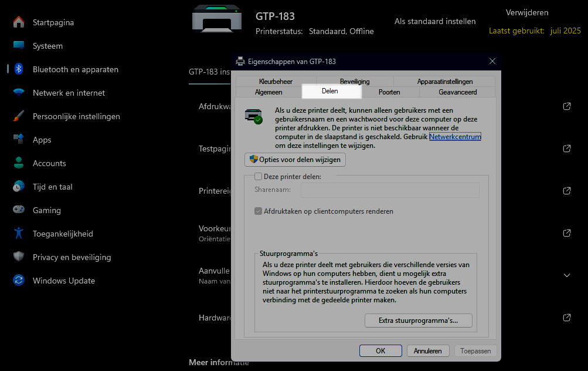
Task: Click the Gaming controller icon
Action: click(x=19, y=210)
